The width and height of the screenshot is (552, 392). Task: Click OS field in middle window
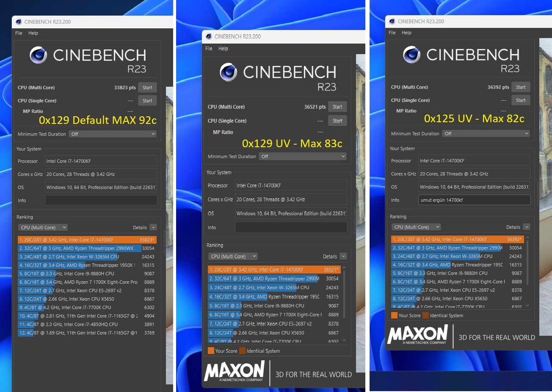click(291, 214)
